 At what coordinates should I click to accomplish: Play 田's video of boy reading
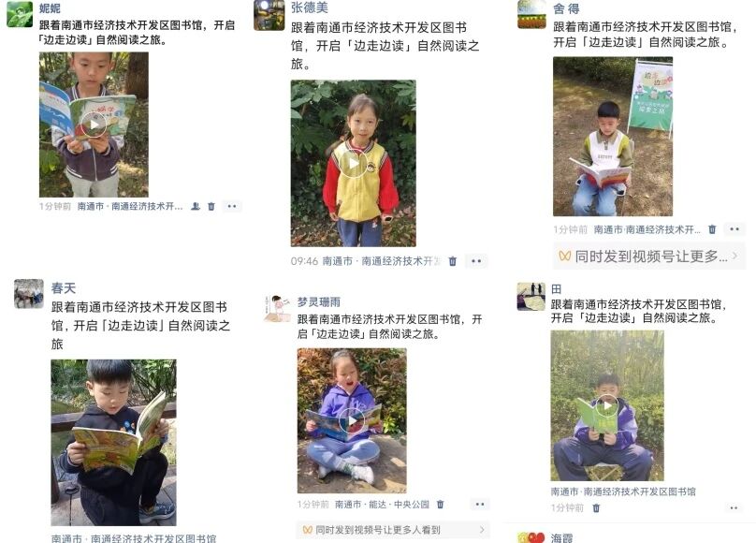pos(607,406)
